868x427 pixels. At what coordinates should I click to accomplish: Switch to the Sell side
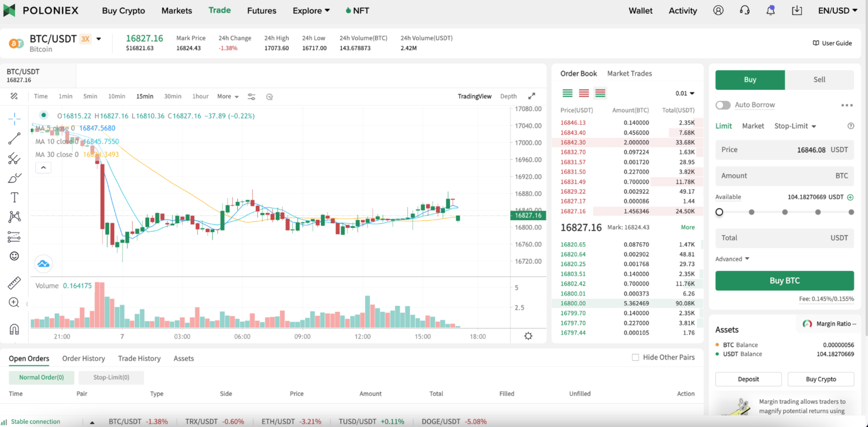click(x=819, y=80)
